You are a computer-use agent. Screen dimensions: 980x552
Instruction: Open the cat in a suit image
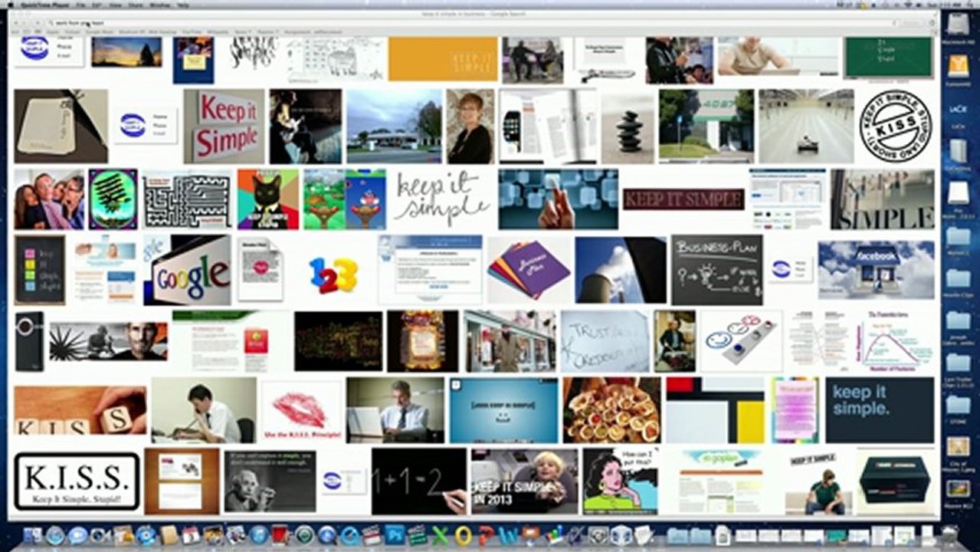click(268, 199)
